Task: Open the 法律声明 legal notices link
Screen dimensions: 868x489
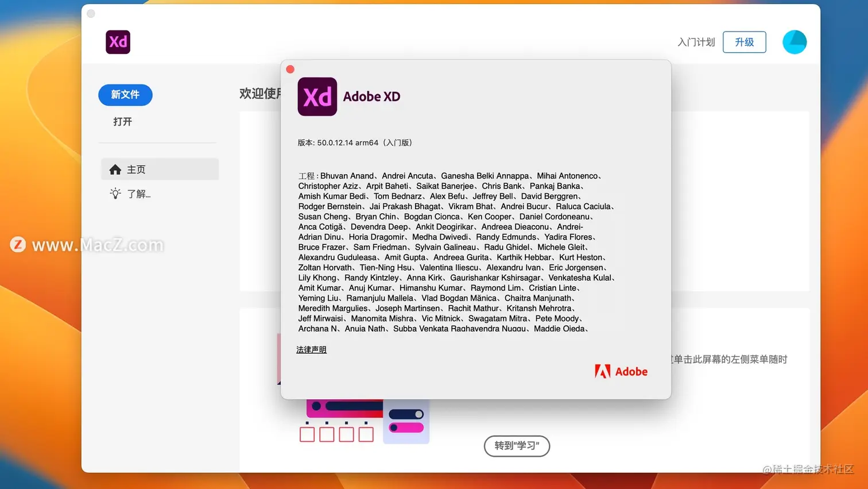Action: pyautogui.click(x=311, y=349)
